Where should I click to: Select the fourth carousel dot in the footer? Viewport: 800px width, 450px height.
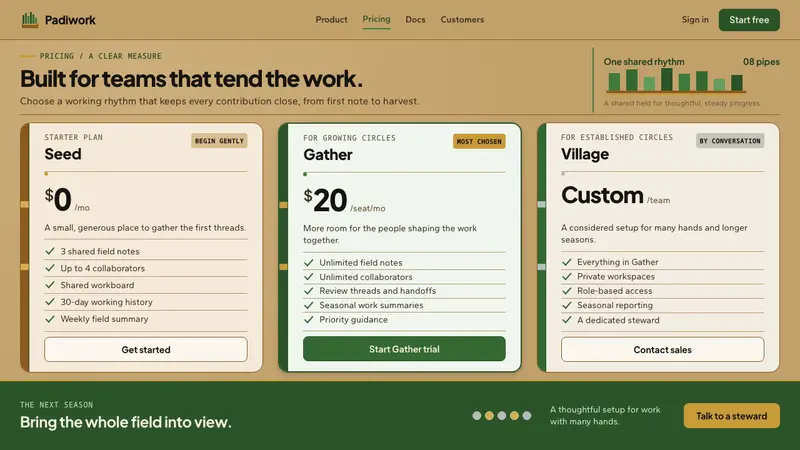(514, 416)
